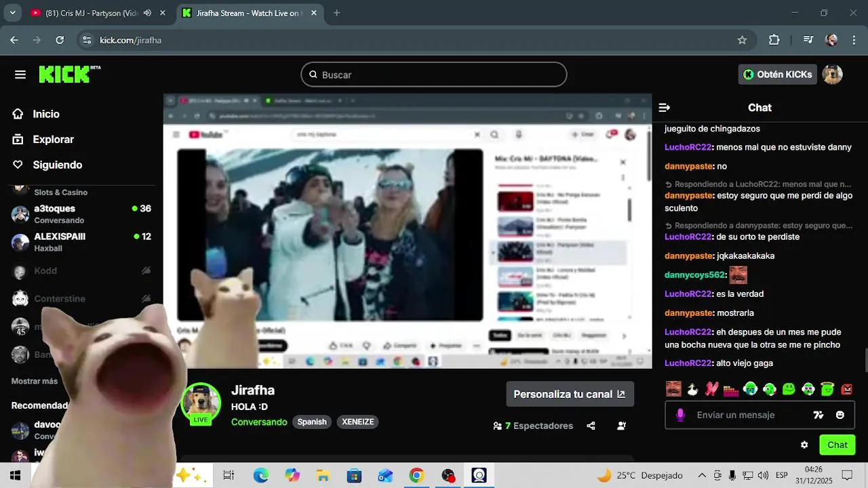This screenshot has height=488, width=868.
Task: Pick the smiling green blob emote
Action: [789, 389]
